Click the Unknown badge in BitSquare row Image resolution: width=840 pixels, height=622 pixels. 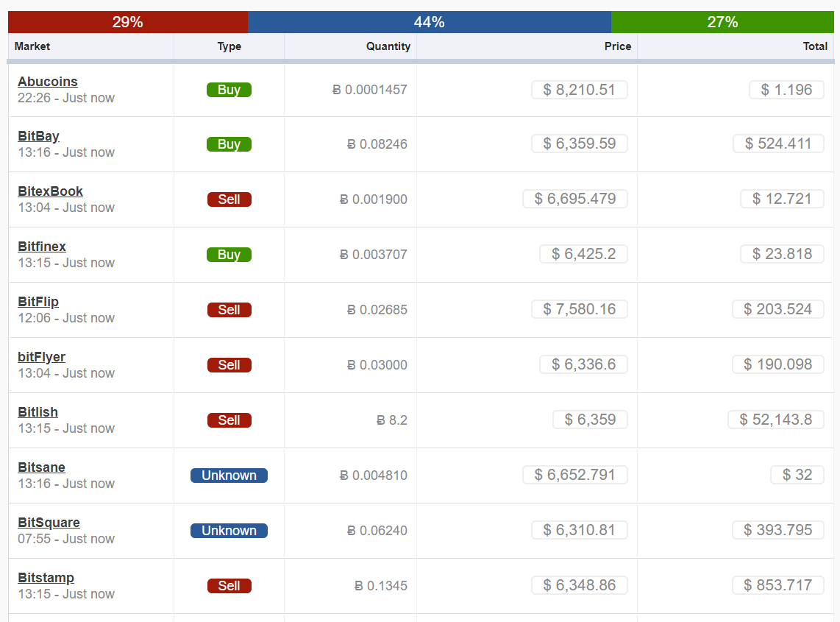click(x=229, y=531)
